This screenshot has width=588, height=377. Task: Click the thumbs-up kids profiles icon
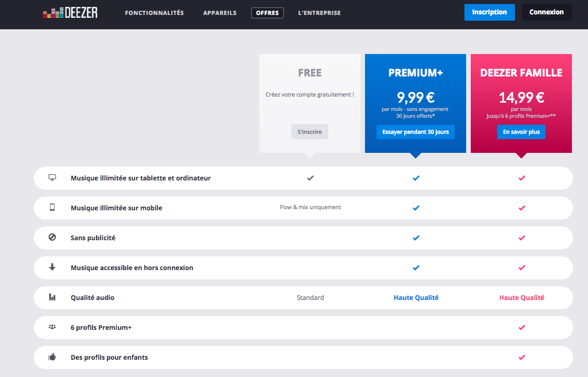point(52,357)
